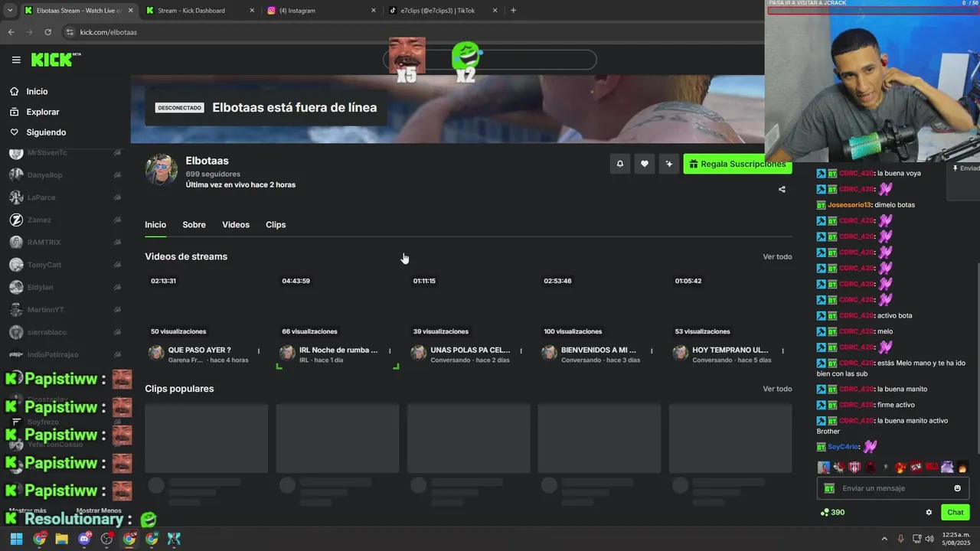The width and height of the screenshot is (980, 551).
Task: Open sierrablacc channel in sidebar
Action: click(x=65, y=332)
